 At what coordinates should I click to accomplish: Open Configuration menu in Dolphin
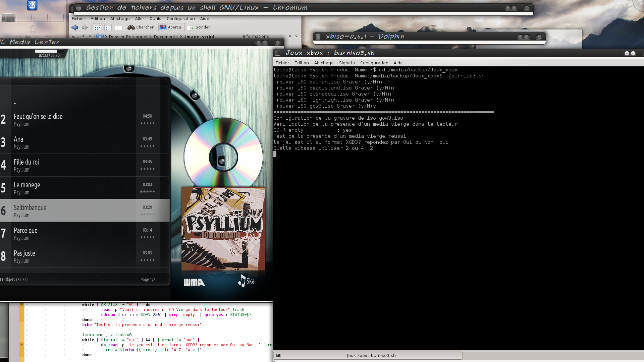(180, 19)
